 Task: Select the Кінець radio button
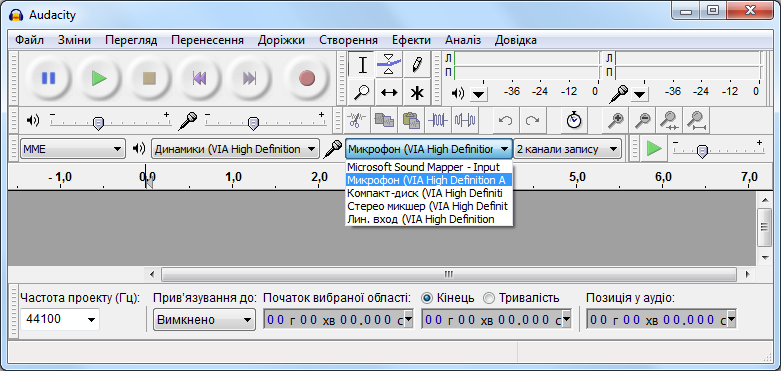[427, 298]
